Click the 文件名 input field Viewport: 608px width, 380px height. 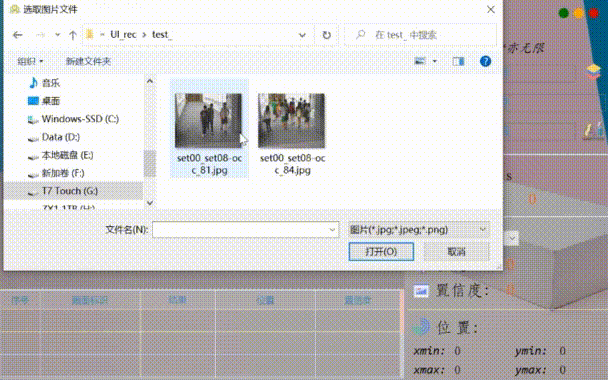tap(245, 230)
